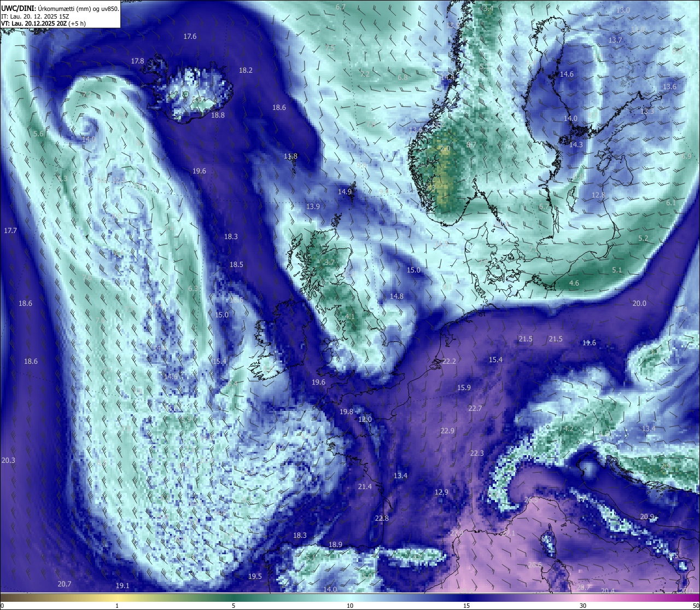
Task: Click the 22.7 value over central Europe
Action: tap(475, 409)
